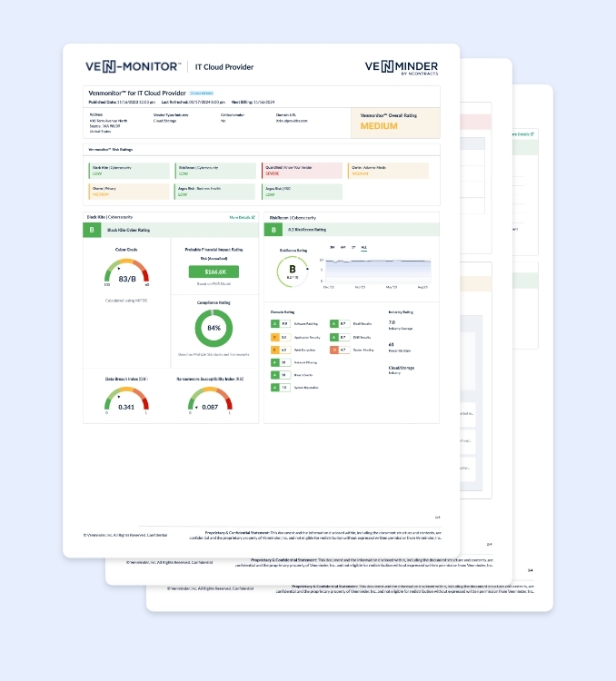
Task: Click the Osano Privacy MEDIUM risk tile
Action: [128, 192]
